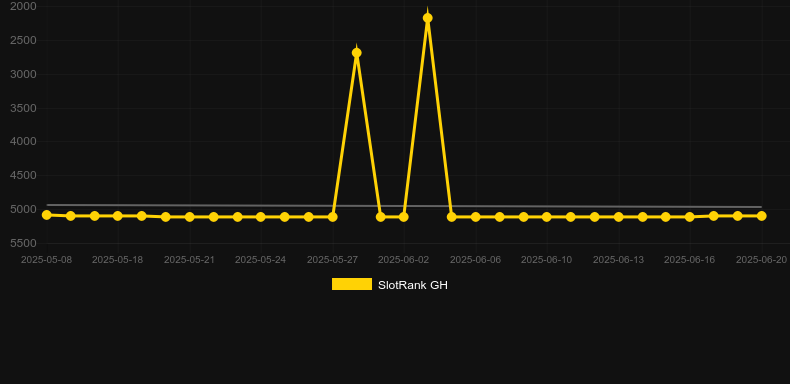This screenshot has height=384, width=790.
Task: Click the baseline point above 2025-06-02 label
Action: click(x=404, y=217)
